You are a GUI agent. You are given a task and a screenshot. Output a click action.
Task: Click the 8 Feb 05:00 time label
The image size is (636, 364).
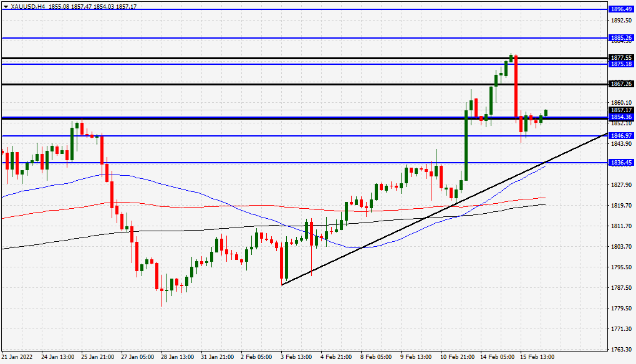376,357
